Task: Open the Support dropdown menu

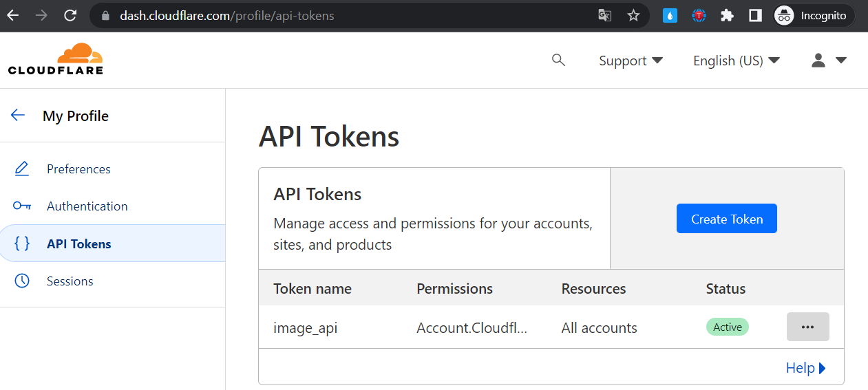Action: coord(631,61)
